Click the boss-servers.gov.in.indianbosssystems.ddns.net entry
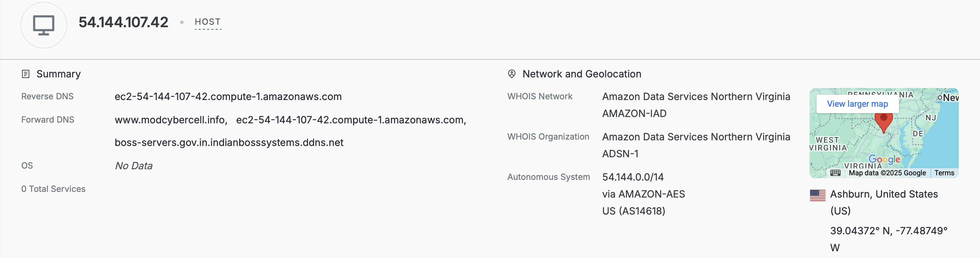 point(229,143)
